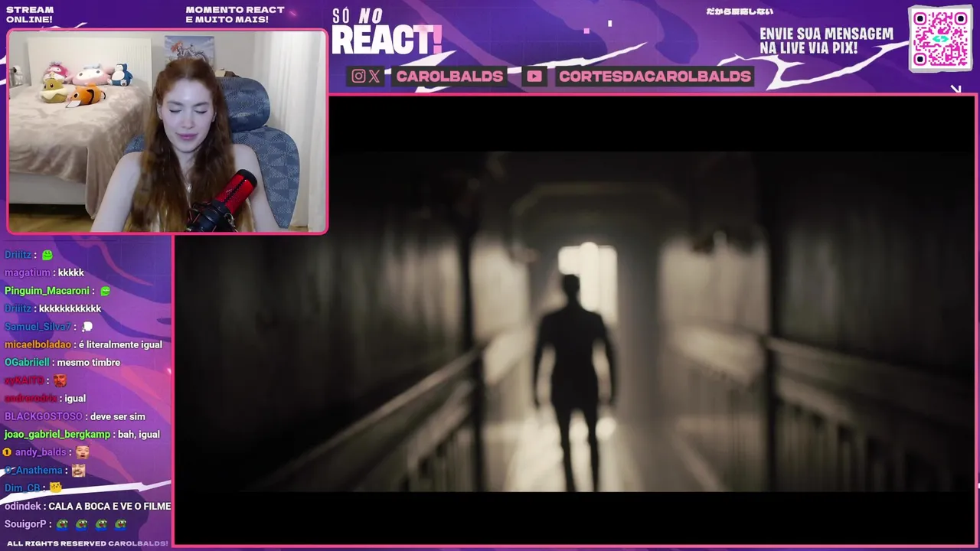Click the emote in Pinguim_Macaroni's message

[105, 291]
